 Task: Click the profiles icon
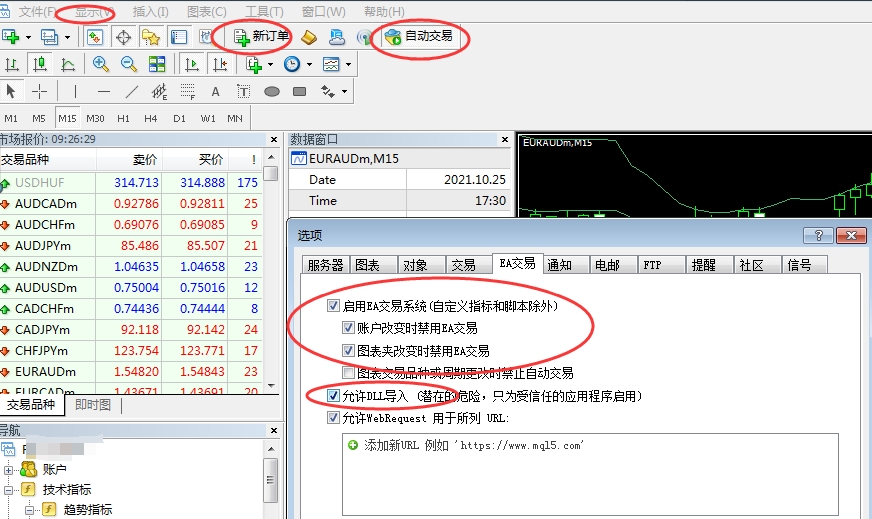[x=49, y=37]
